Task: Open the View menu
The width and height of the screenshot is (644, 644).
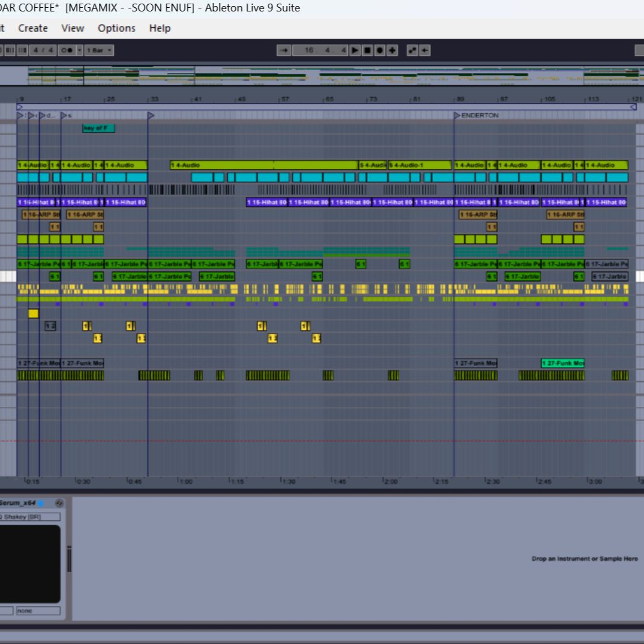Action: point(73,28)
